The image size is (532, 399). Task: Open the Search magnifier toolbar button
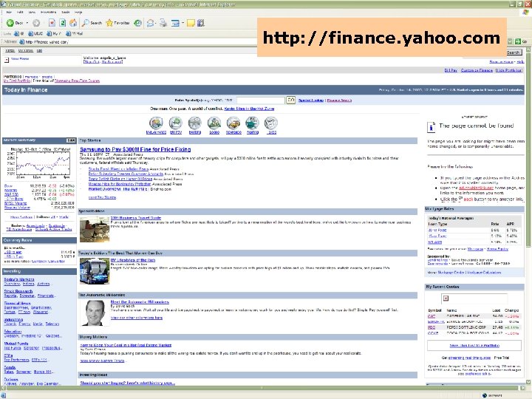point(92,23)
